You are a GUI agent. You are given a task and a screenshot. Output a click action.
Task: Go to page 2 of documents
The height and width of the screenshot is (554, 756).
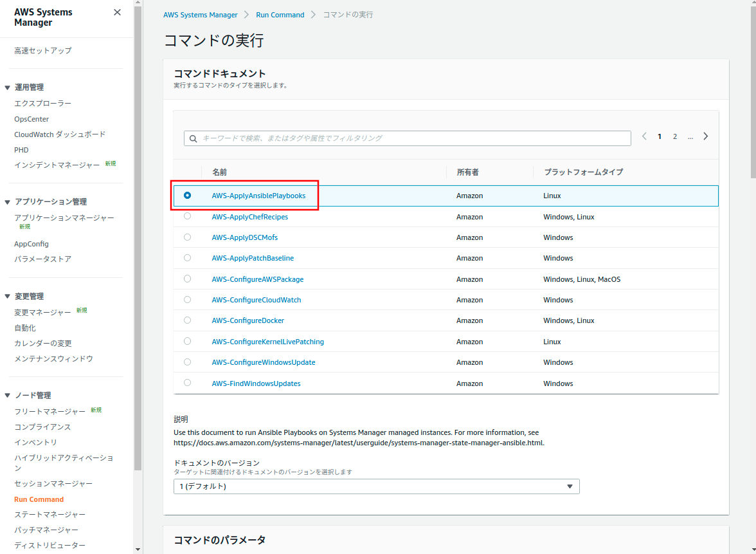click(674, 136)
